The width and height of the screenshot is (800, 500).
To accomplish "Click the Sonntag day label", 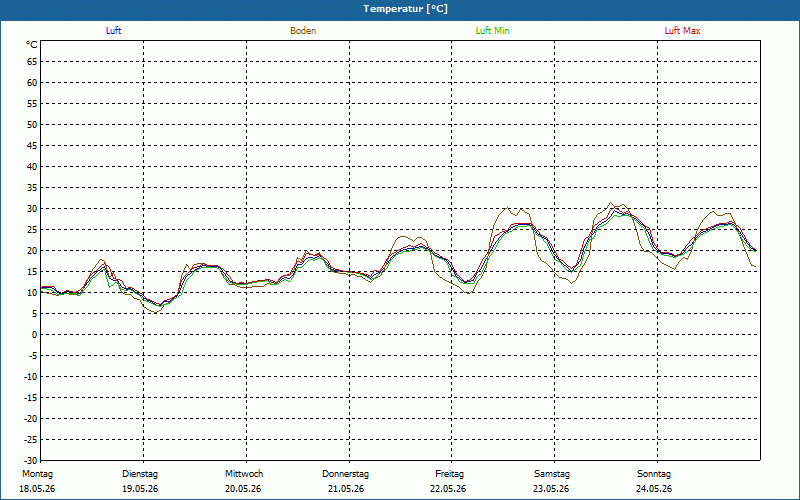I will [x=654, y=474].
